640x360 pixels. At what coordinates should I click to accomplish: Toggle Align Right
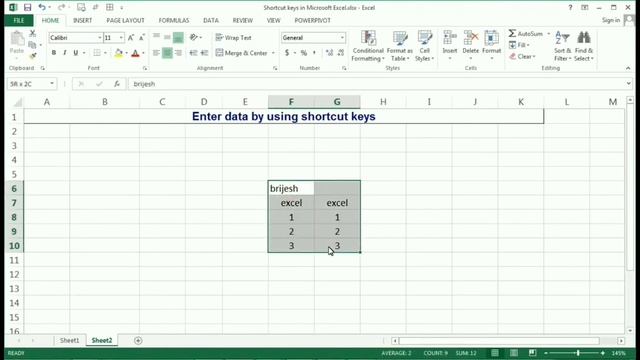178,53
